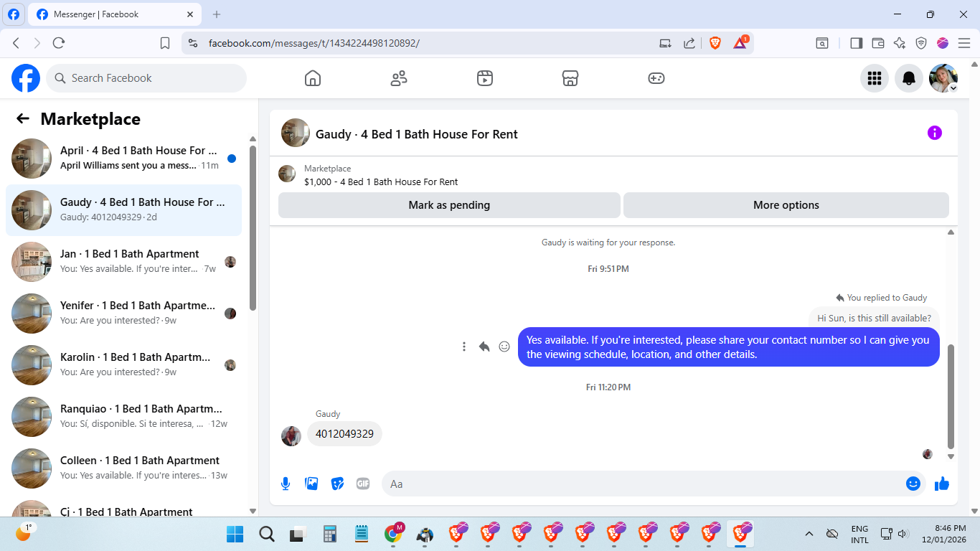Open the Gaming controller icon

656,78
